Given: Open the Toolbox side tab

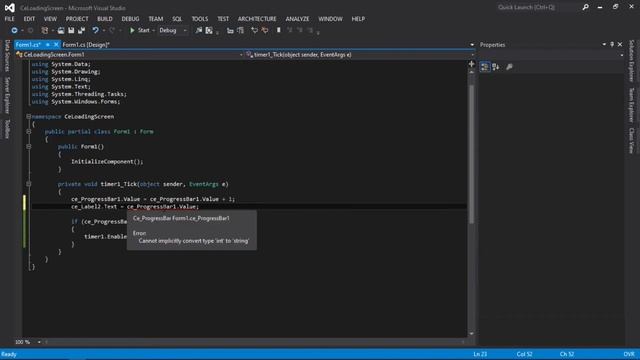Looking at the screenshot, I should coord(7,129).
